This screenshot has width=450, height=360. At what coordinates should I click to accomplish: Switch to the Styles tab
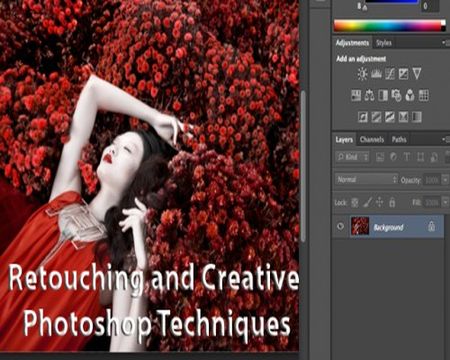click(x=384, y=43)
